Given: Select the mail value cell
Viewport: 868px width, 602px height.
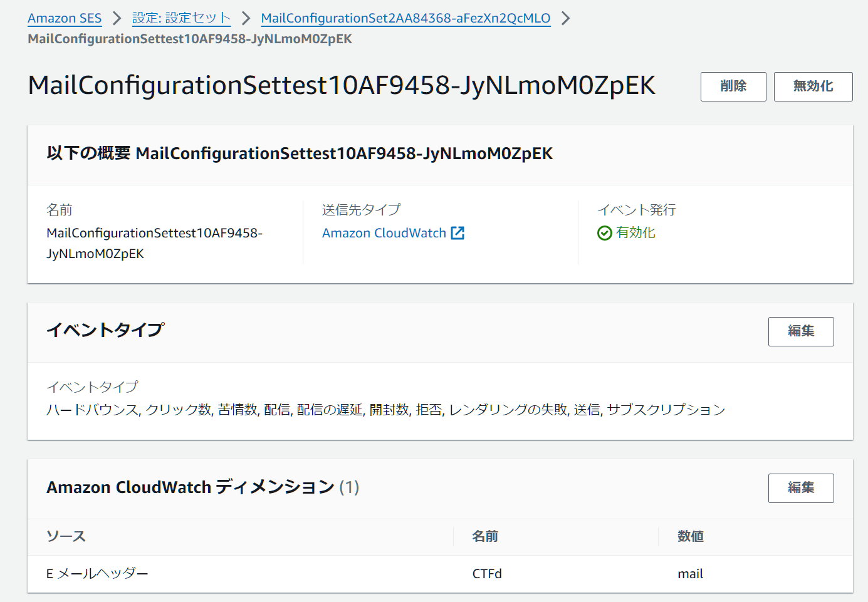Looking at the screenshot, I should 690,574.
